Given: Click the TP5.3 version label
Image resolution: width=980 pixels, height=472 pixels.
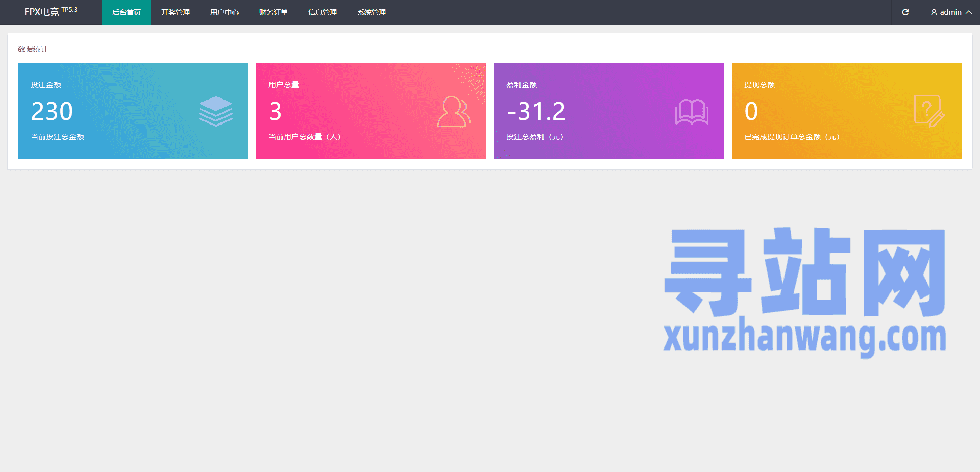Looking at the screenshot, I should (x=69, y=10).
